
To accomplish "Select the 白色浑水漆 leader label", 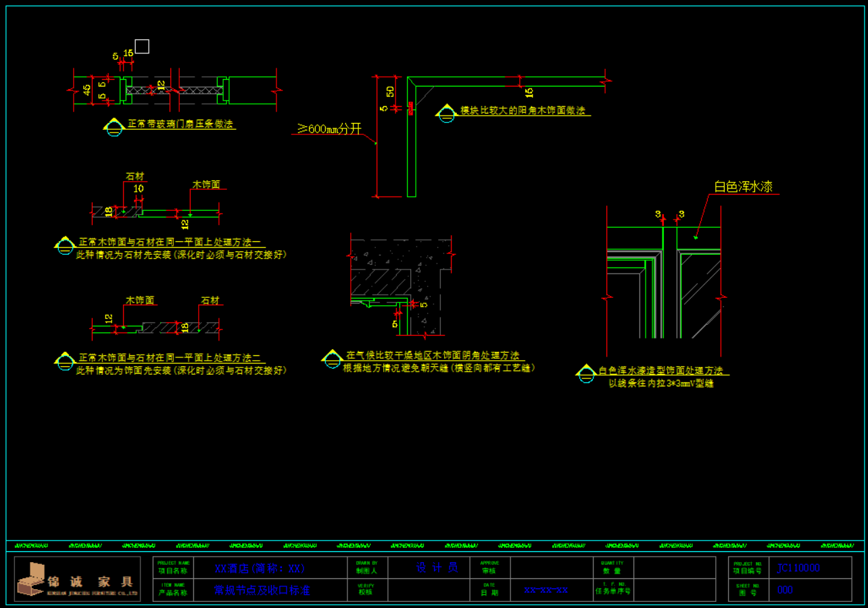I will pyautogui.click(x=743, y=187).
